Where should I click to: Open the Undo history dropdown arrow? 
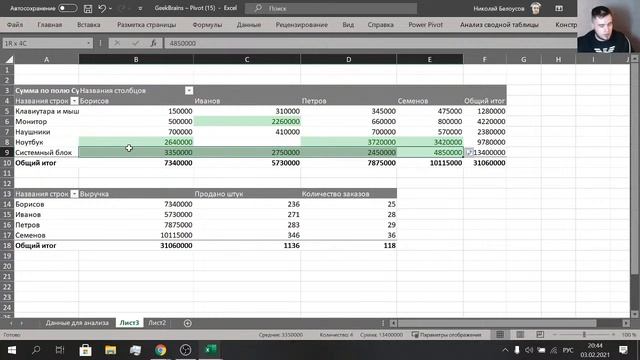point(110,8)
